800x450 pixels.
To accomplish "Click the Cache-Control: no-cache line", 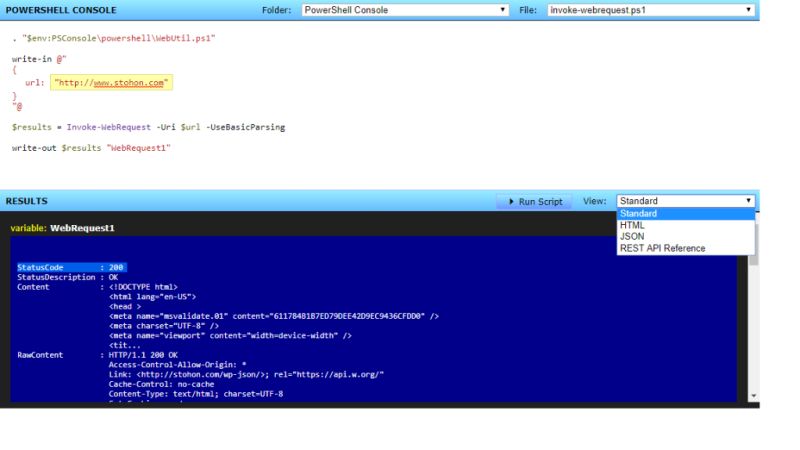I will [161, 384].
